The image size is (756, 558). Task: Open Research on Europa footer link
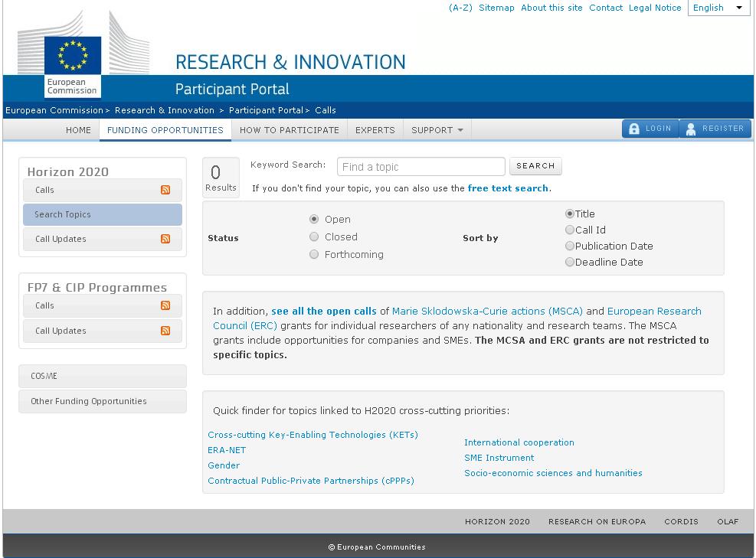pos(597,521)
